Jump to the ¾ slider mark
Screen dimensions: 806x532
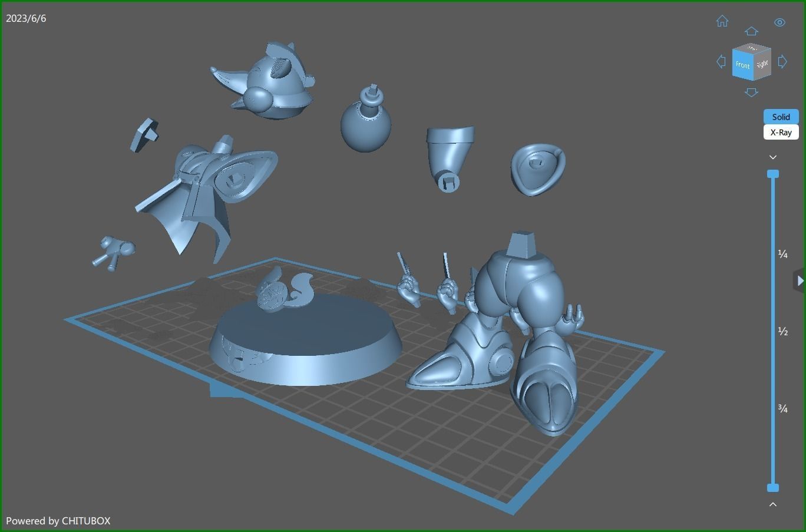pyautogui.click(x=783, y=408)
